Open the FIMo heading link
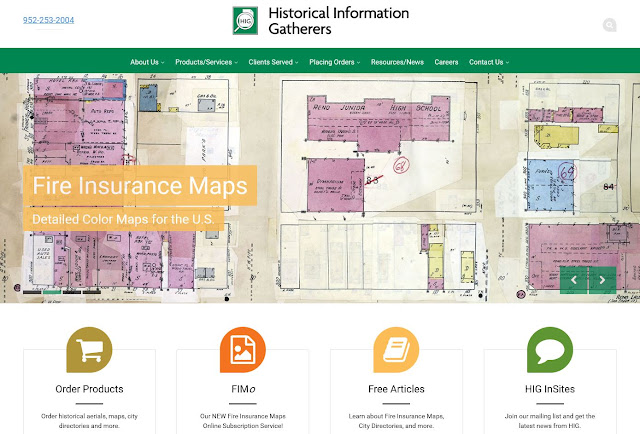The width and height of the screenshot is (640, 434). click(x=243, y=389)
